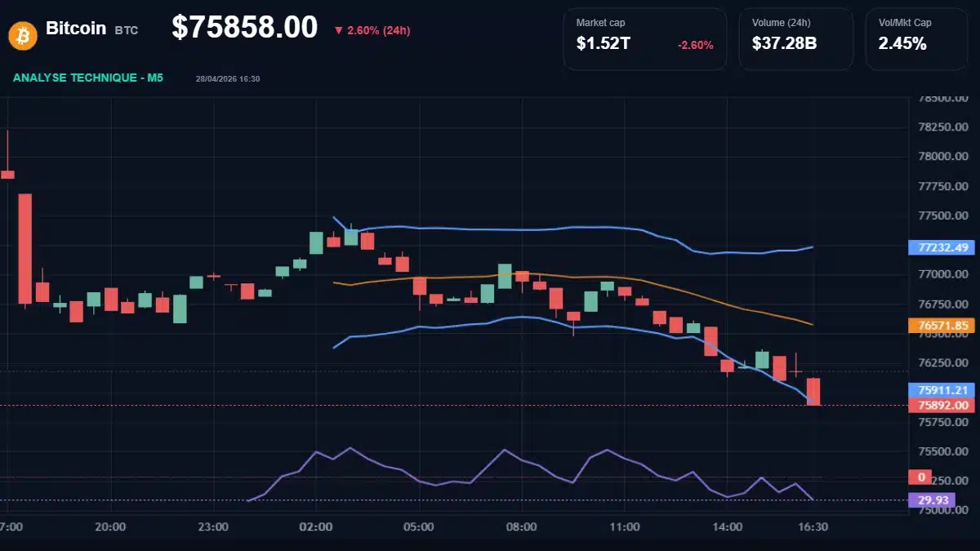Viewport: 980px width, 551px height.
Task: Click the red 0 badge on price axis
Action: (x=921, y=477)
